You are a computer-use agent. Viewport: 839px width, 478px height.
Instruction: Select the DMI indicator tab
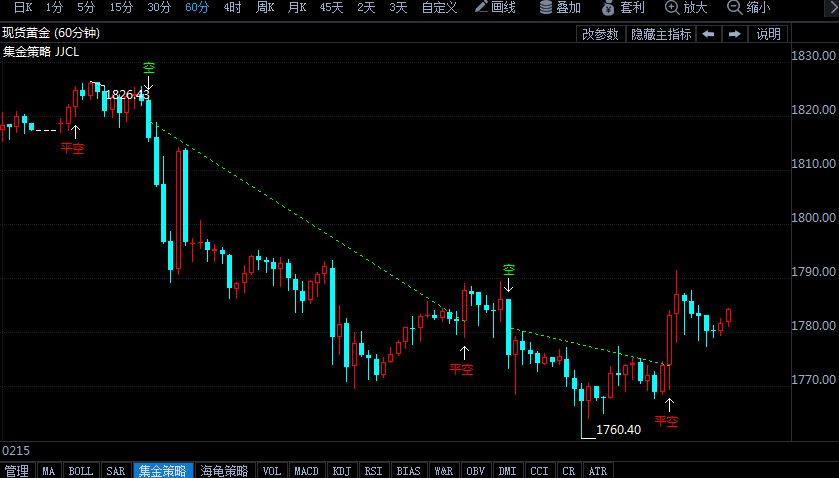coord(508,471)
